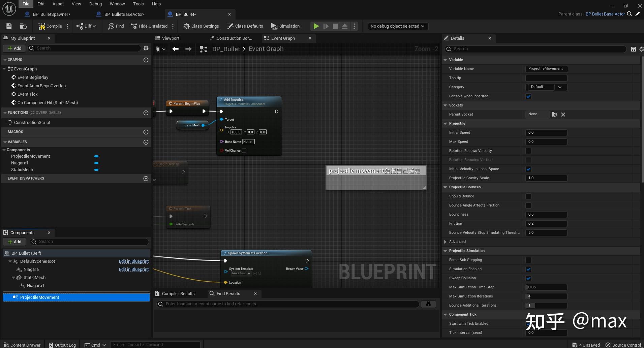Click the Stop playback button
Viewport: 644px width, 348px height.
click(x=335, y=26)
